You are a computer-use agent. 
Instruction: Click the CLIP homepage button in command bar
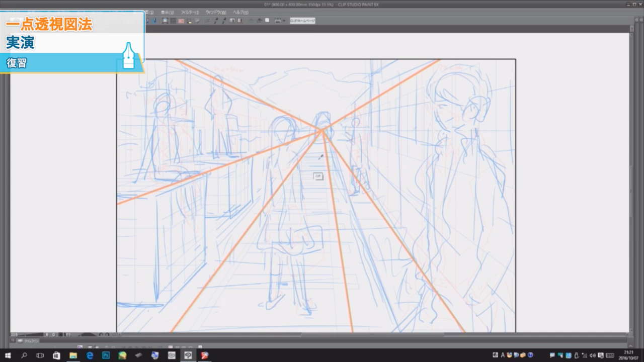click(302, 21)
